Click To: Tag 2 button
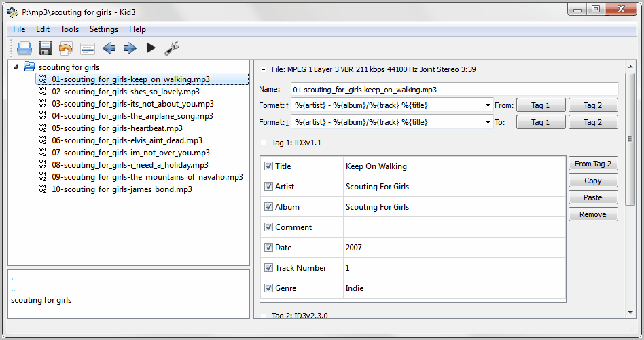644x340 pixels. click(592, 122)
